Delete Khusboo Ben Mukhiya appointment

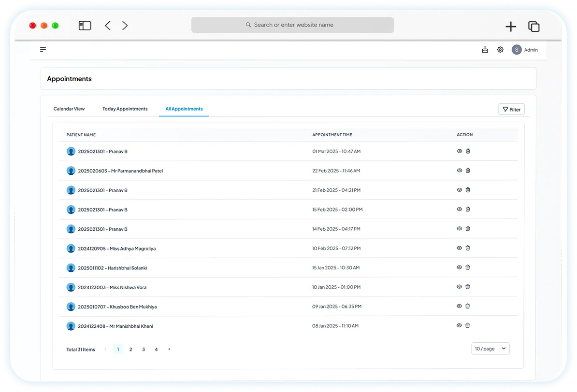pyautogui.click(x=468, y=306)
